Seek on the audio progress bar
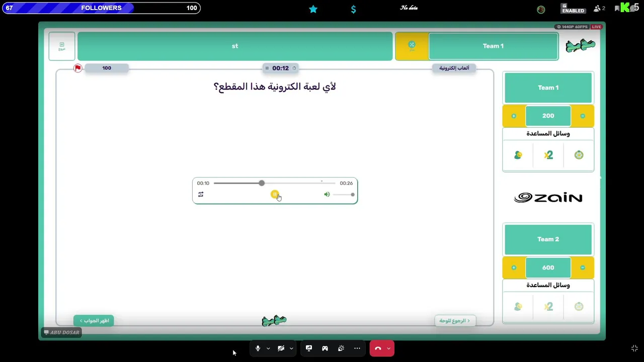644x362 pixels. click(x=274, y=183)
